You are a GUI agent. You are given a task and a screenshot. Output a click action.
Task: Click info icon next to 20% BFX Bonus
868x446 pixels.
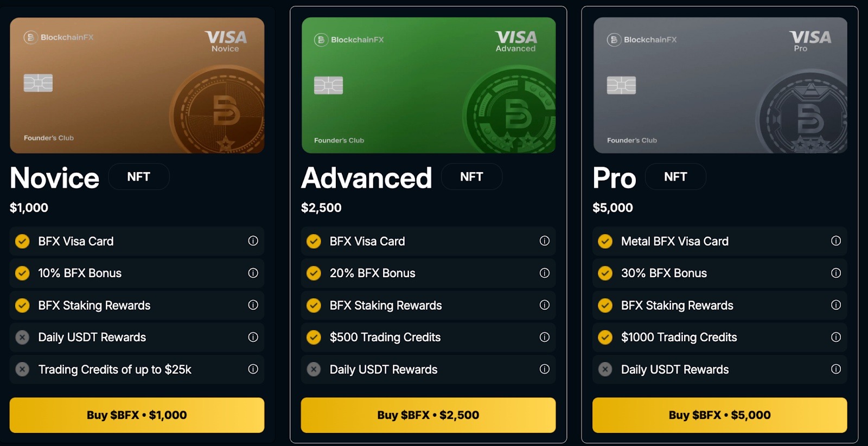(x=544, y=273)
